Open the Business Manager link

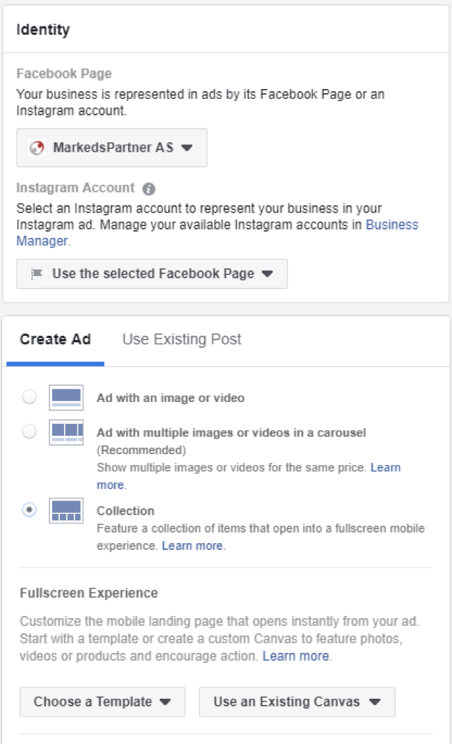click(x=217, y=232)
